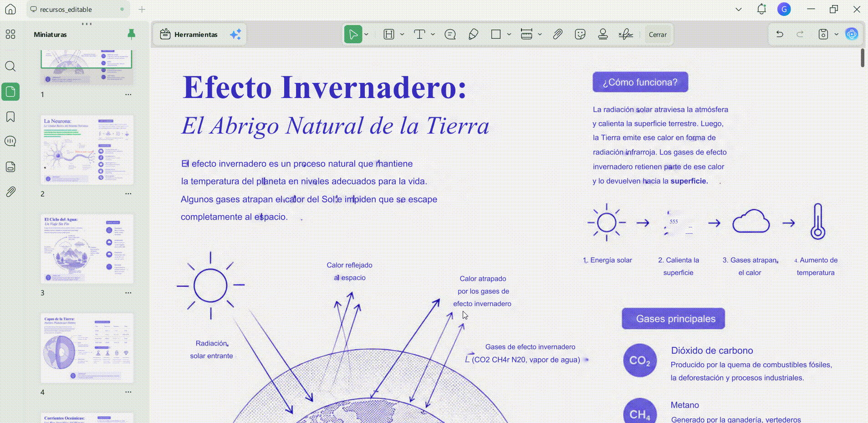Click the Cerrar button

(x=658, y=35)
